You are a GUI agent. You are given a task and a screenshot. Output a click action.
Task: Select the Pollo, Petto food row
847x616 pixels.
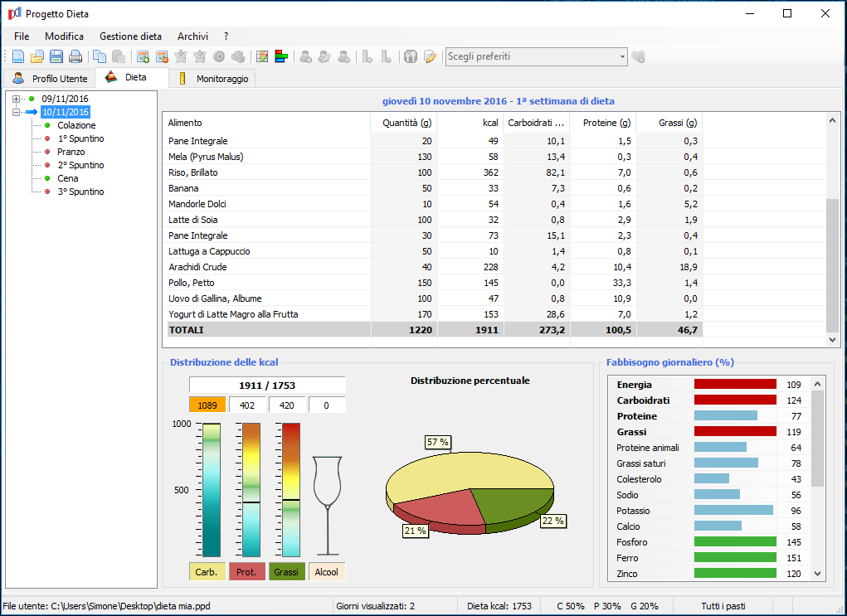192,283
